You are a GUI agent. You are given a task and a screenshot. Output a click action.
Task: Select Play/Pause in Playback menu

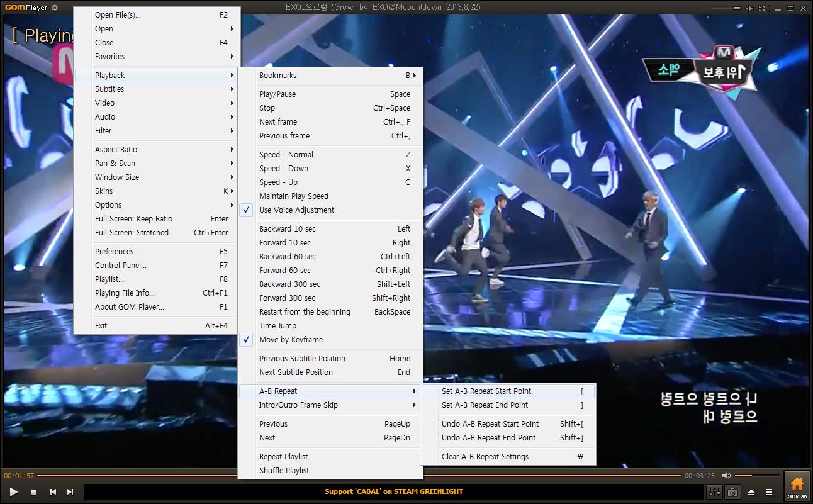click(x=331, y=94)
